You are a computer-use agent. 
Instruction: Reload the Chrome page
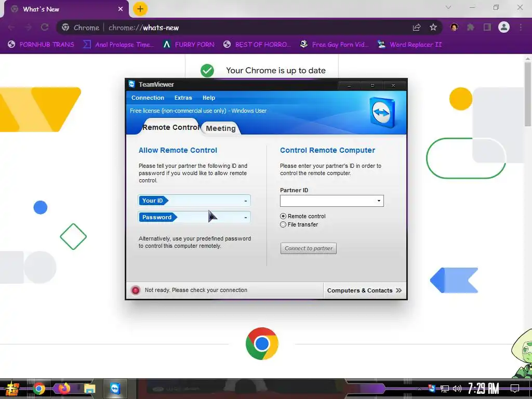(x=45, y=28)
